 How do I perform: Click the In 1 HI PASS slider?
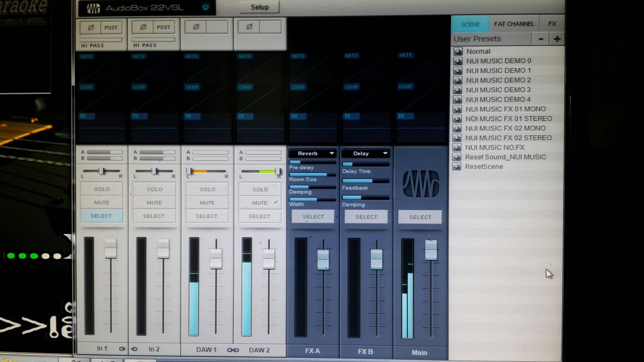(101, 40)
